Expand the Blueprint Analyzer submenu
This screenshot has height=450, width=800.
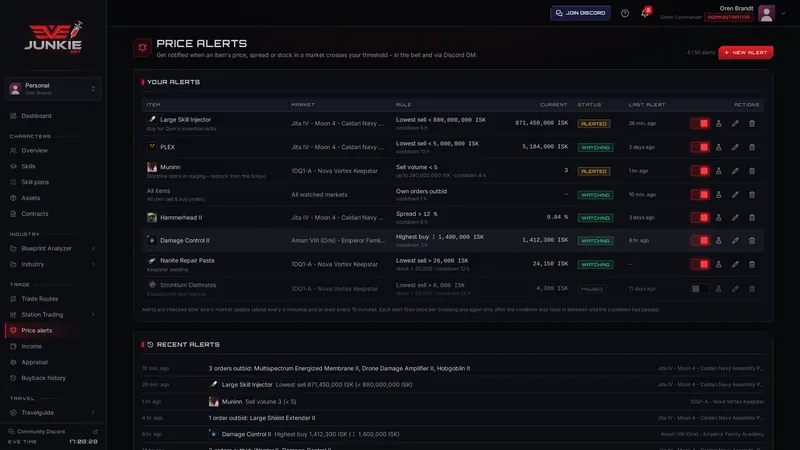(x=93, y=248)
